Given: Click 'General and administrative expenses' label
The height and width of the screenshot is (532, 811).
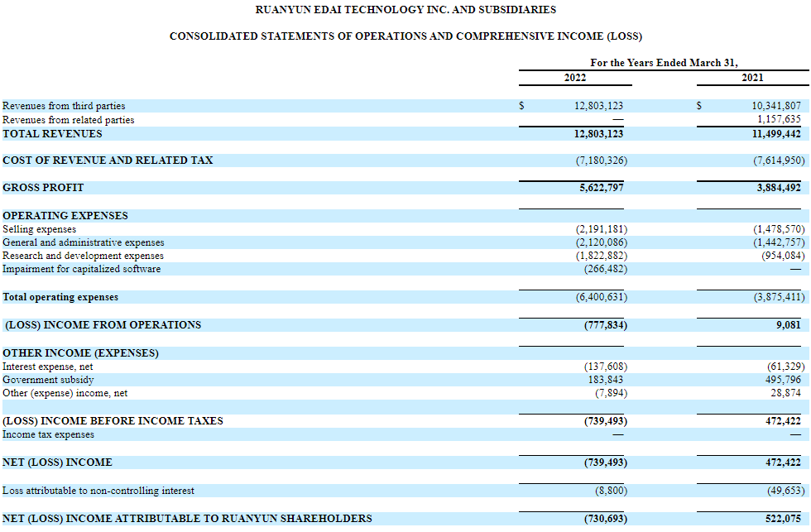Looking at the screenshot, I should pyautogui.click(x=84, y=242).
